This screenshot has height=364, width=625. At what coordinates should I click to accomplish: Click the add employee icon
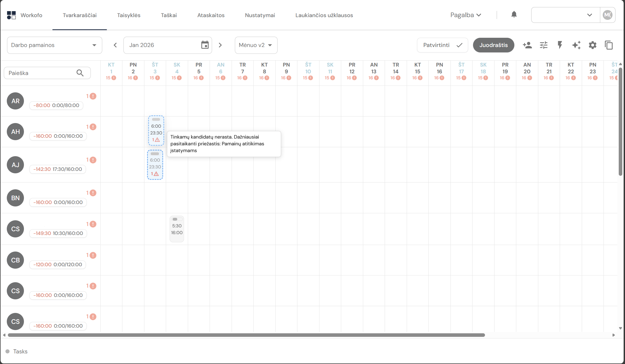coord(527,45)
